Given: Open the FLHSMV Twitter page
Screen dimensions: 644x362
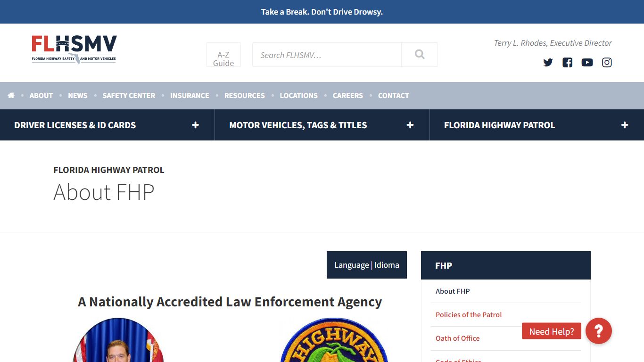Looking at the screenshot, I should pos(548,62).
